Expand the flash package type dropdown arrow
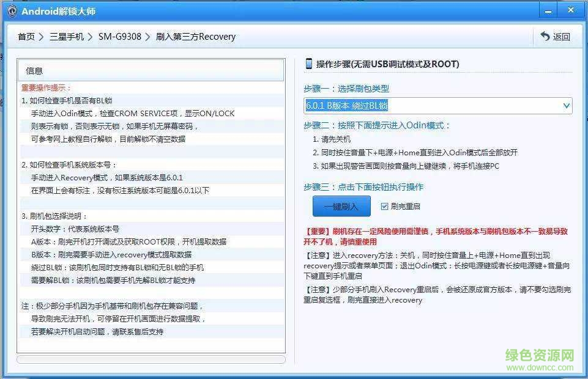The image size is (588, 379). point(566,106)
